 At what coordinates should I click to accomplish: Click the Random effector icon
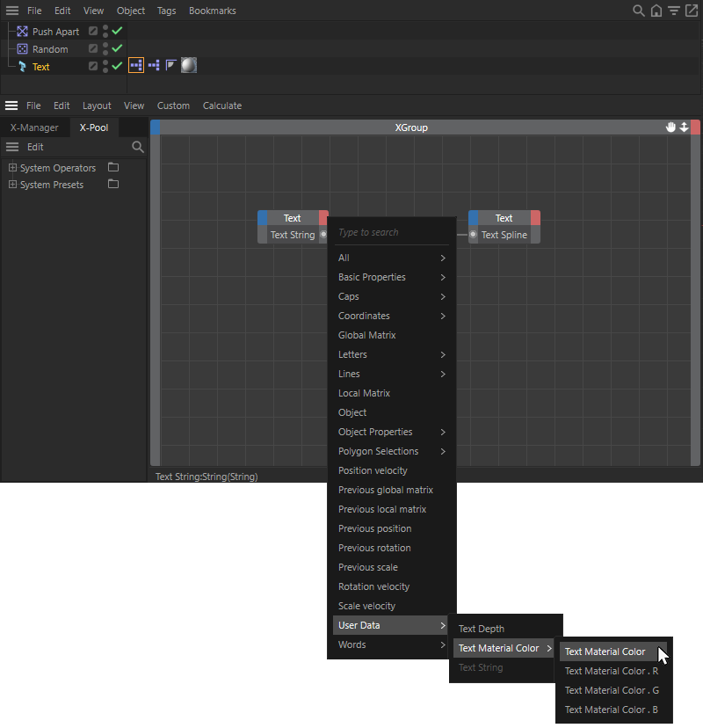point(22,48)
